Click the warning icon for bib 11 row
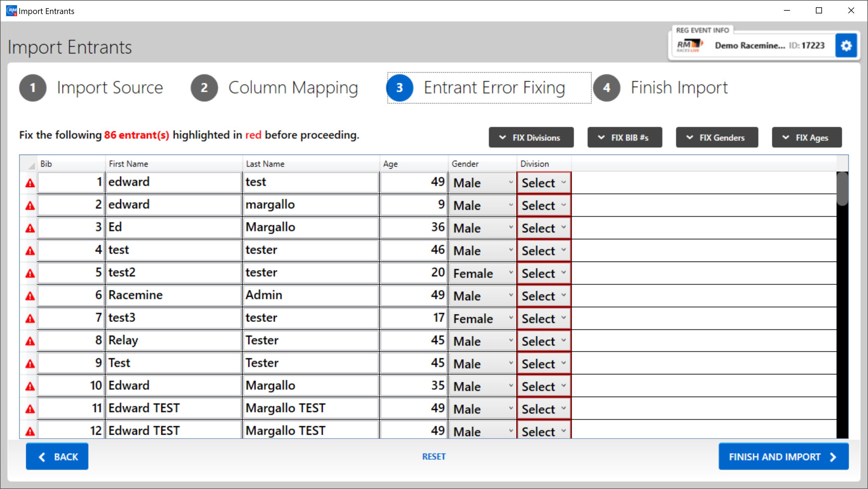This screenshot has width=868, height=489. 30,409
